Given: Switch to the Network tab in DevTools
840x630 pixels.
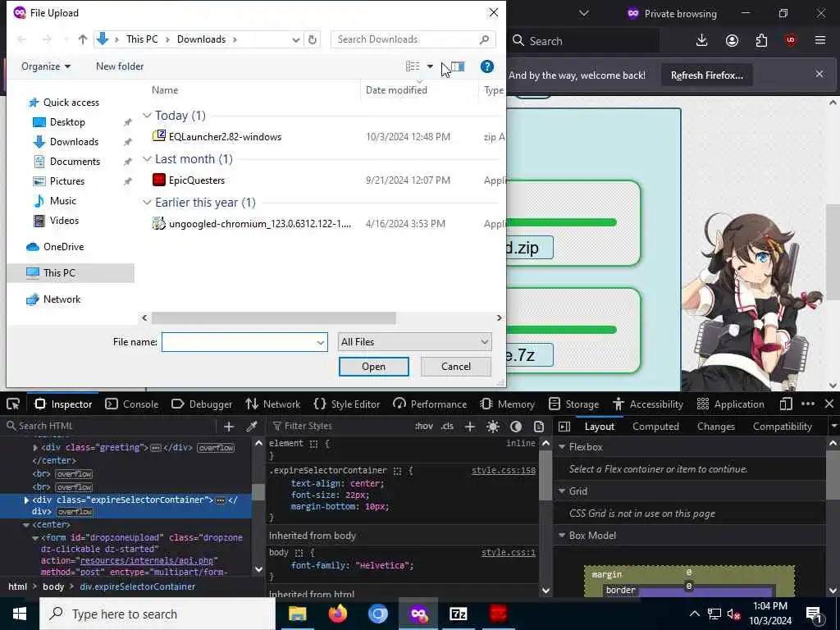Looking at the screenshot, I should point(272,404).
